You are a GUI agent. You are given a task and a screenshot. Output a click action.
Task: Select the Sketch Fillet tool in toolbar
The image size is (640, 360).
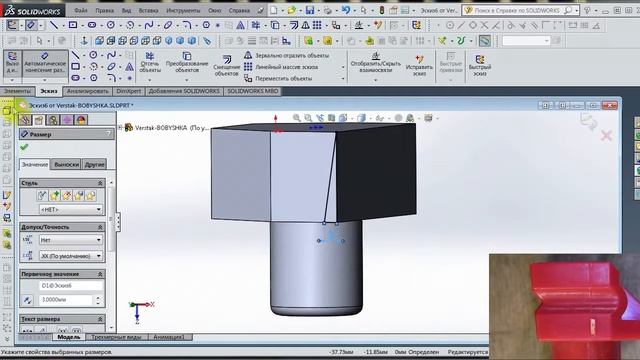[x=187, y=25]
